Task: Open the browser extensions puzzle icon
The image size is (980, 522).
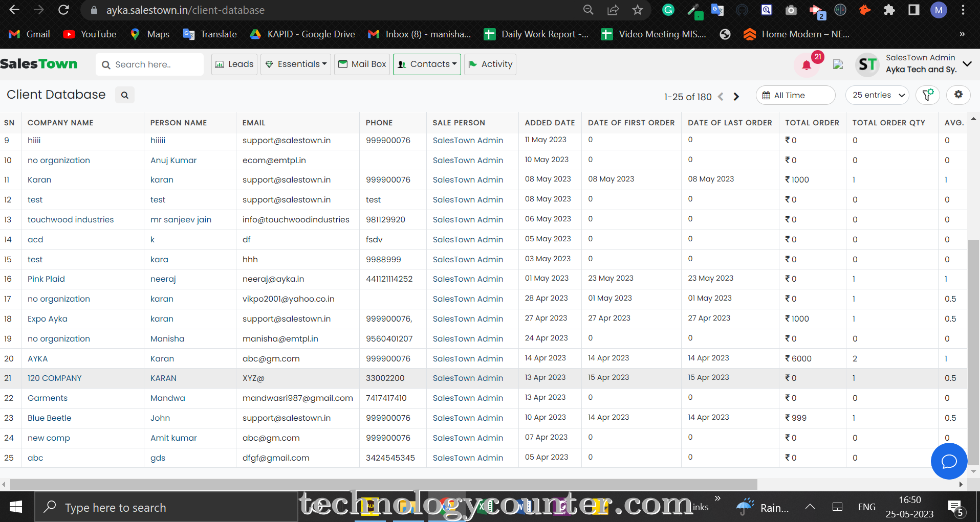Action: tap(889, 10)
